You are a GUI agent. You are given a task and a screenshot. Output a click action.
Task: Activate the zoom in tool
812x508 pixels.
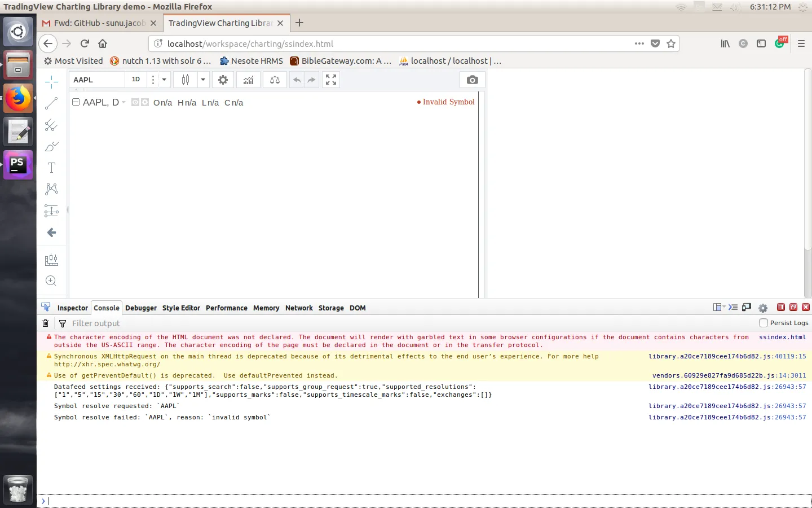[51, 281]
